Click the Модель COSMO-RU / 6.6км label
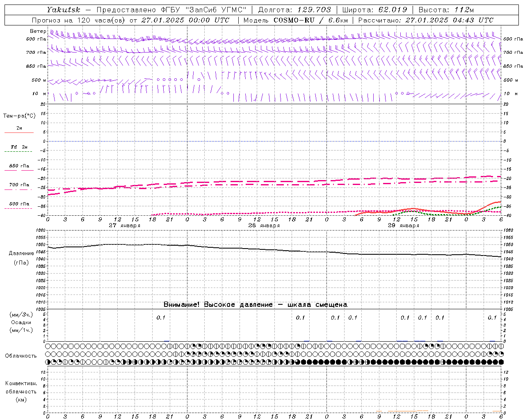 296,20
